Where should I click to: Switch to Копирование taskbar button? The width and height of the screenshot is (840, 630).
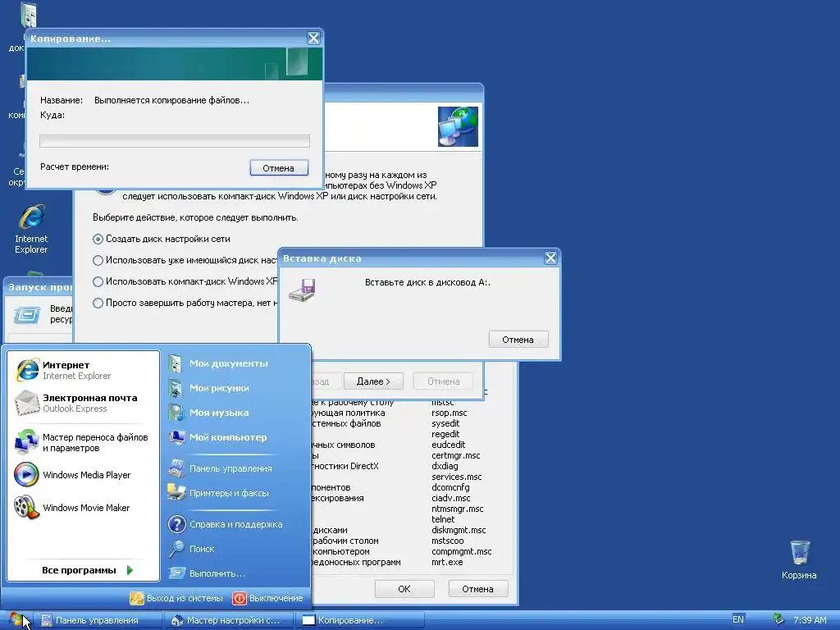[360, 620]
